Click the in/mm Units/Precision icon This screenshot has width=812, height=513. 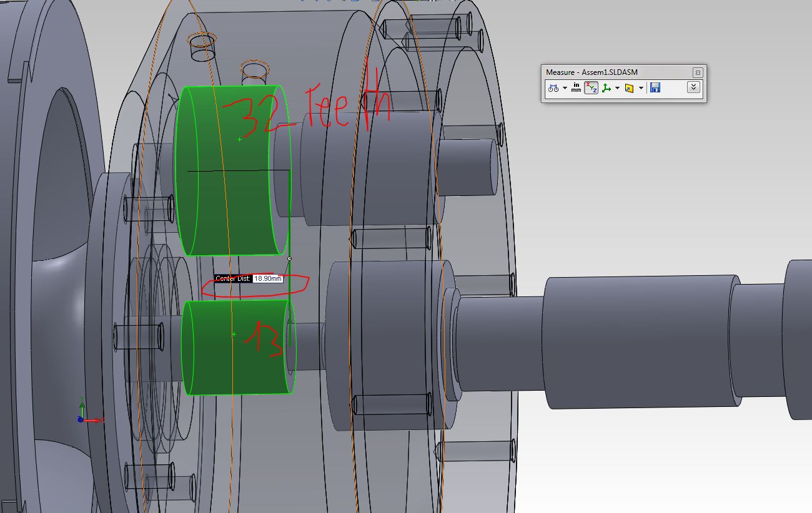tap(576, 87)
